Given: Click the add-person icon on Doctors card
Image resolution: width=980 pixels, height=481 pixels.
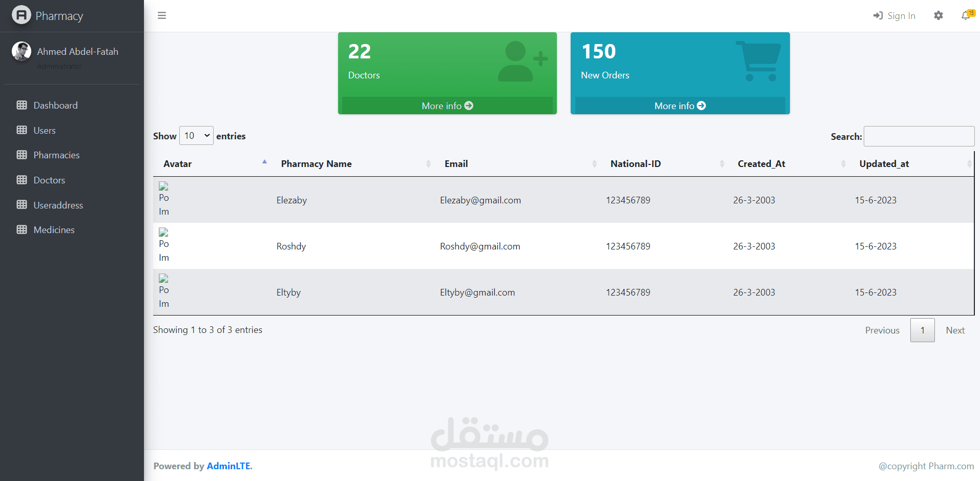Looking at the screenshot, I should 520,61.
